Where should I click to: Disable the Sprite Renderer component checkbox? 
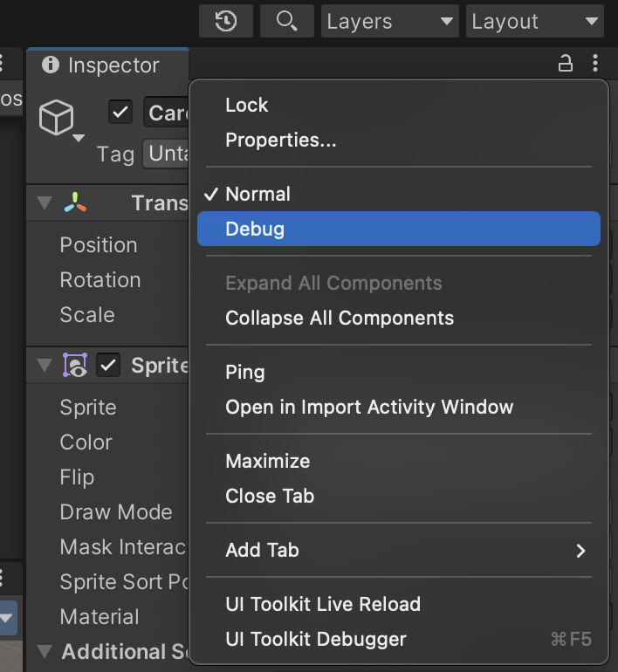[108, 366]
